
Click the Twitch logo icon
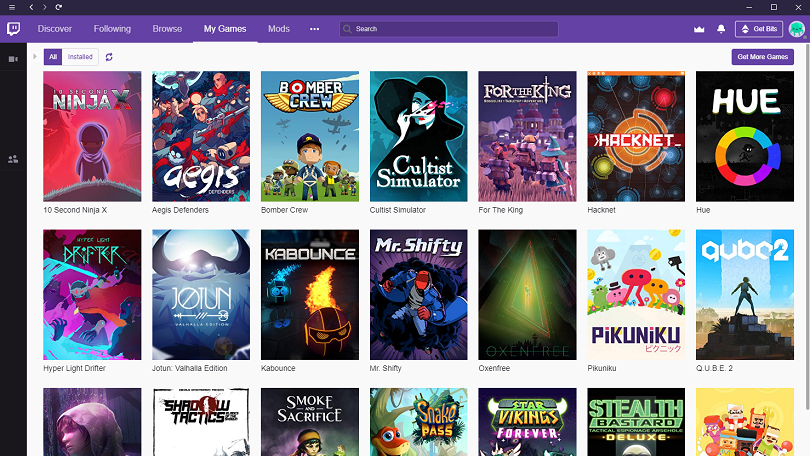pos(13,28)
